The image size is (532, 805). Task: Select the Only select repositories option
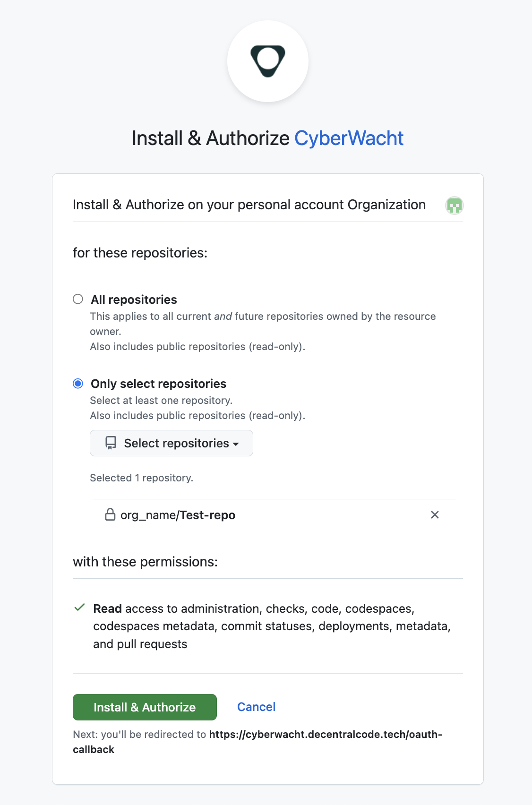[77, 384]
